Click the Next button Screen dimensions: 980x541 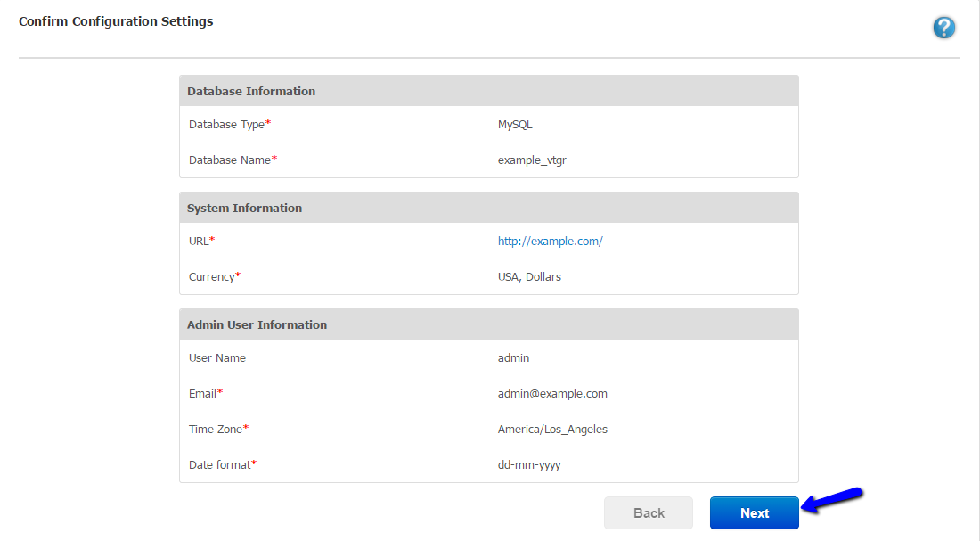(x=755, y=512)
